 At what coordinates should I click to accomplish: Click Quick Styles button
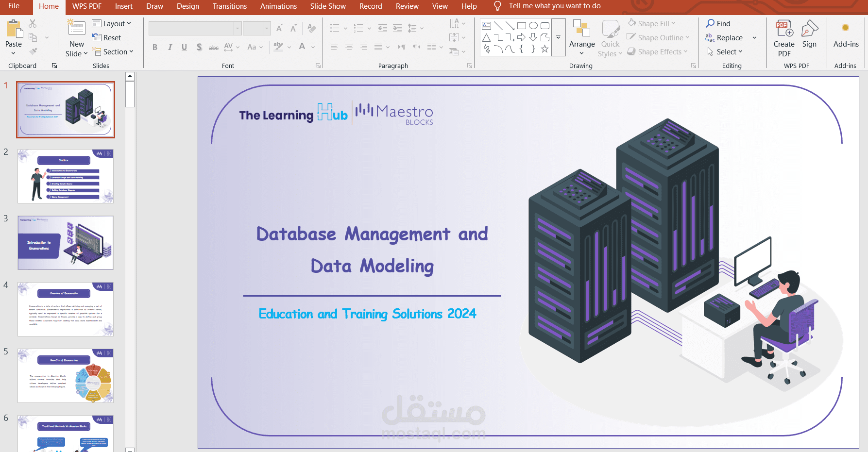click(611, 39)
